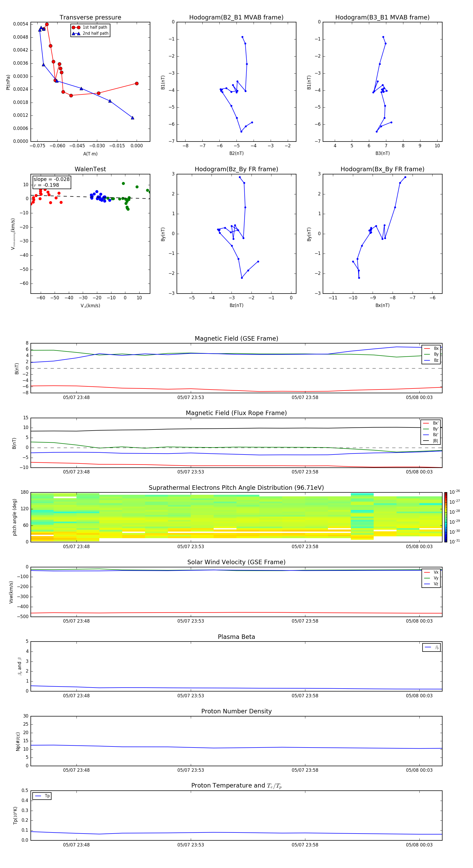Click 'pitch angle (deg)' axis label
Screen dimensions: 473x868
point(14,517)
